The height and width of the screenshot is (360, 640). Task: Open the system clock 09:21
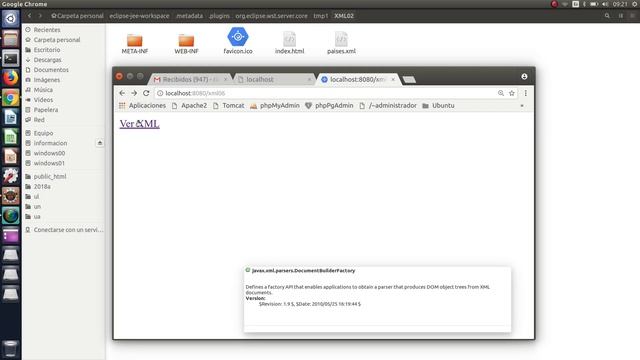tap(620, 4)
